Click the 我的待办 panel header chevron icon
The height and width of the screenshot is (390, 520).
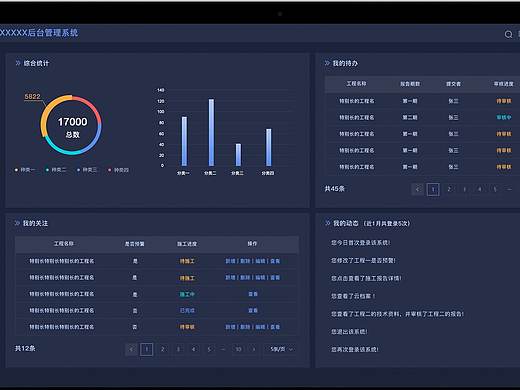point(327,63)
